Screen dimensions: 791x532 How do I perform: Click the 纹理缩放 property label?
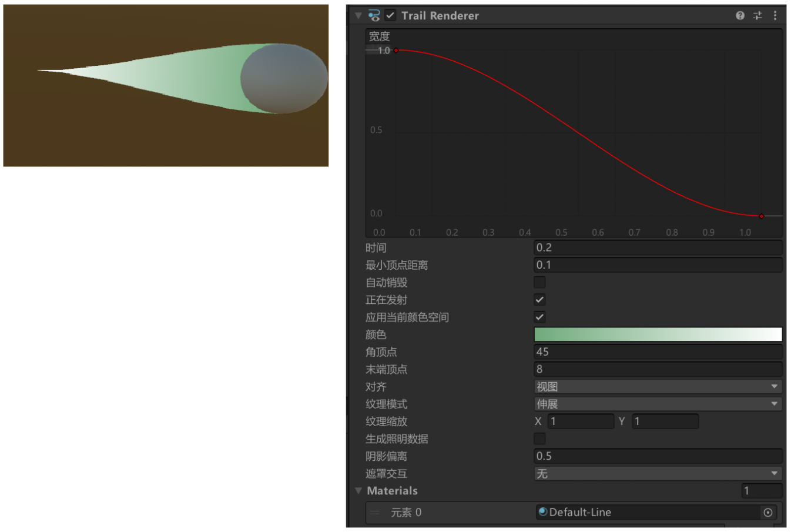[x=387, y=421]
